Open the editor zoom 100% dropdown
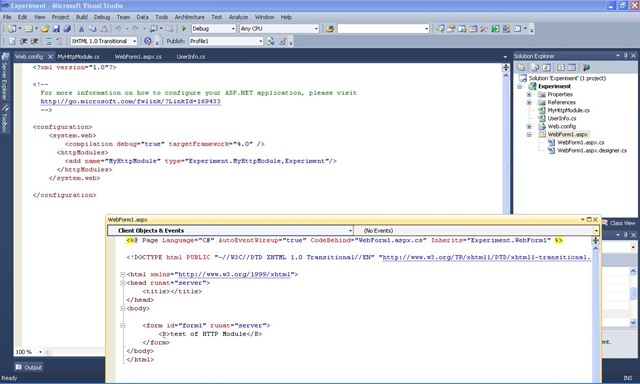Image resolution: width=640 pixels, height=384 pixels. tap(40, 352)
